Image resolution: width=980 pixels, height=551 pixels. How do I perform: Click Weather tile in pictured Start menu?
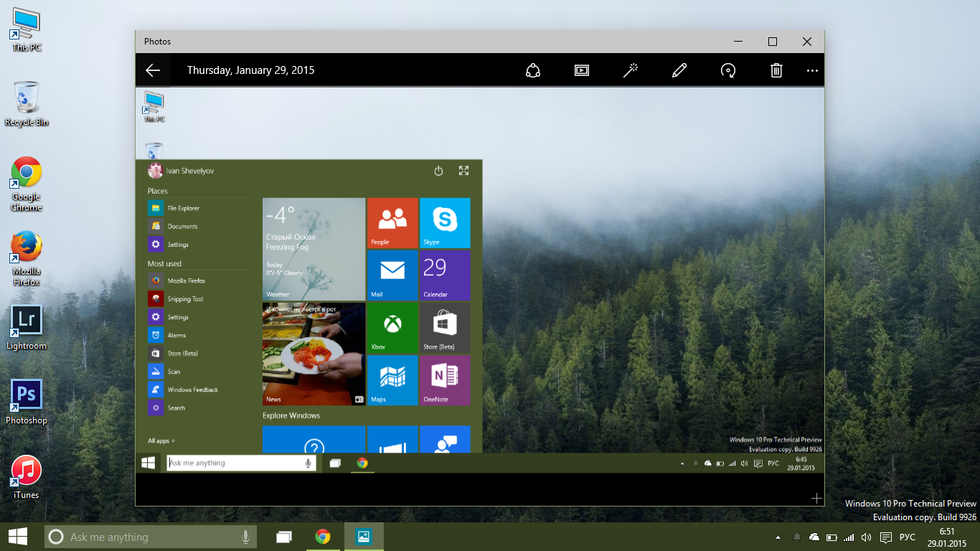(314, 249)
